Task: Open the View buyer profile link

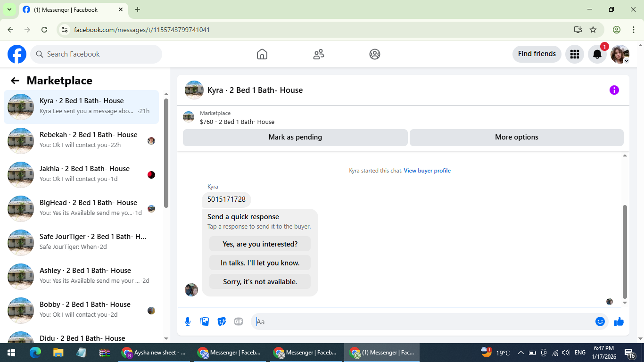Action: [x=427, y=171]
